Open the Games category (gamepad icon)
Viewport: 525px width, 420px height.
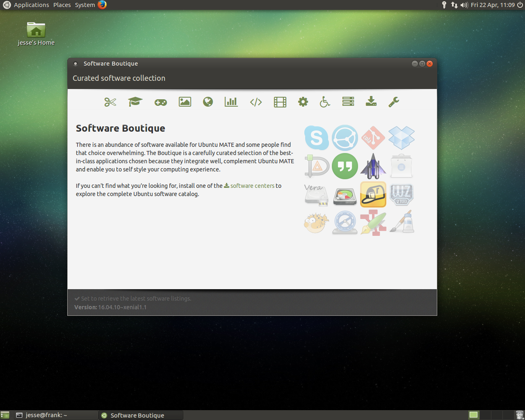click(x=160, y=102)
